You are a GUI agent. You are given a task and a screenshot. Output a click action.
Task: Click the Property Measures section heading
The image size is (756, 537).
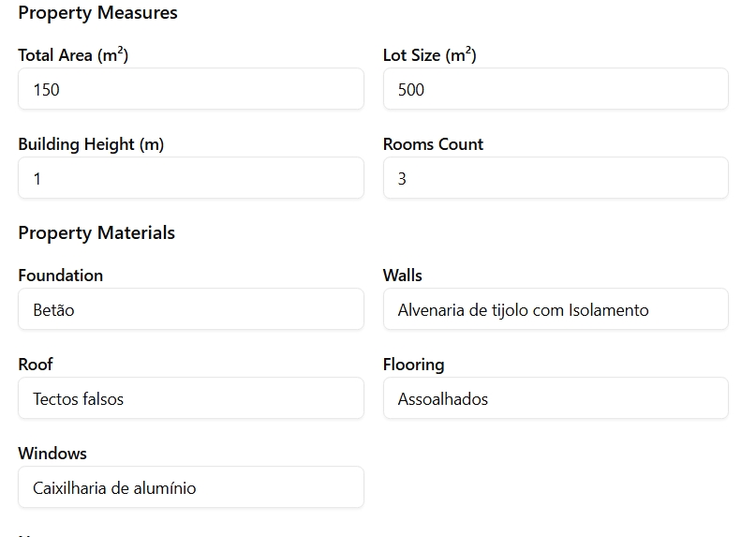tap(97, 13)
